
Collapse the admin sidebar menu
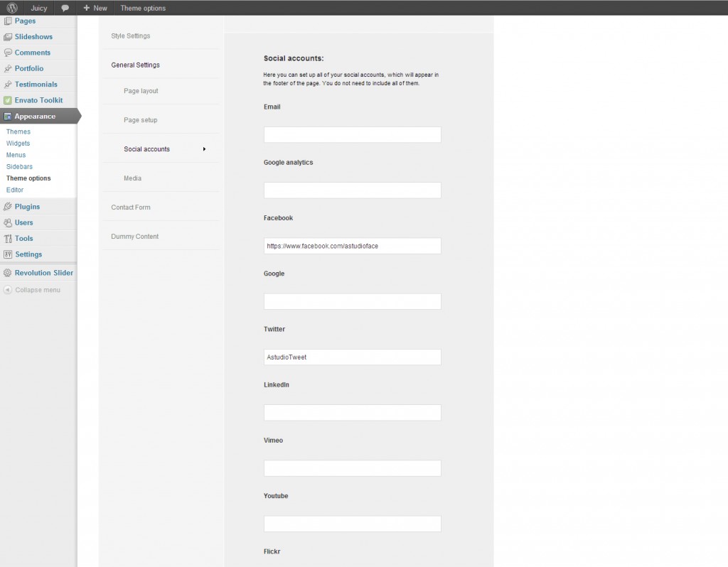click(x=32, y=290)
